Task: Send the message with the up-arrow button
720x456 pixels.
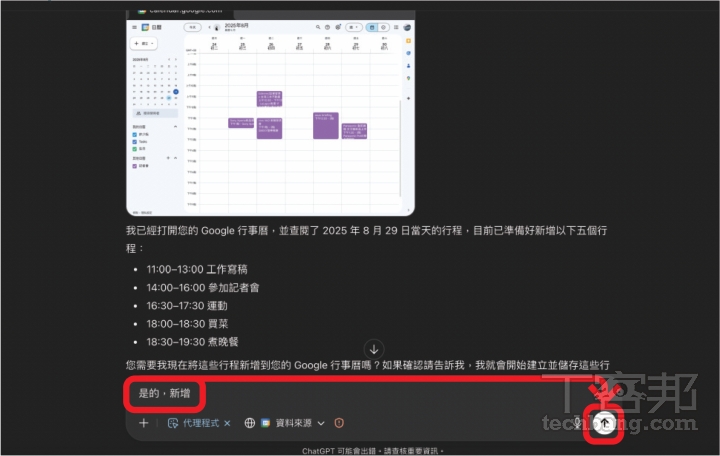Action: point(604,423)
